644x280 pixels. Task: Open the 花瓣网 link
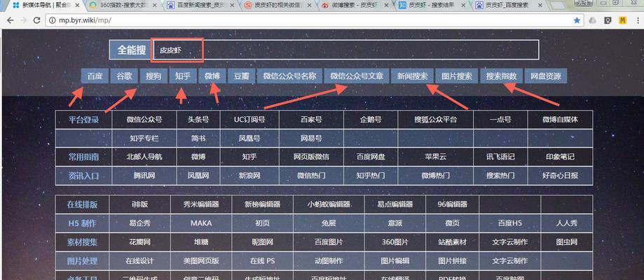[139, 241]
